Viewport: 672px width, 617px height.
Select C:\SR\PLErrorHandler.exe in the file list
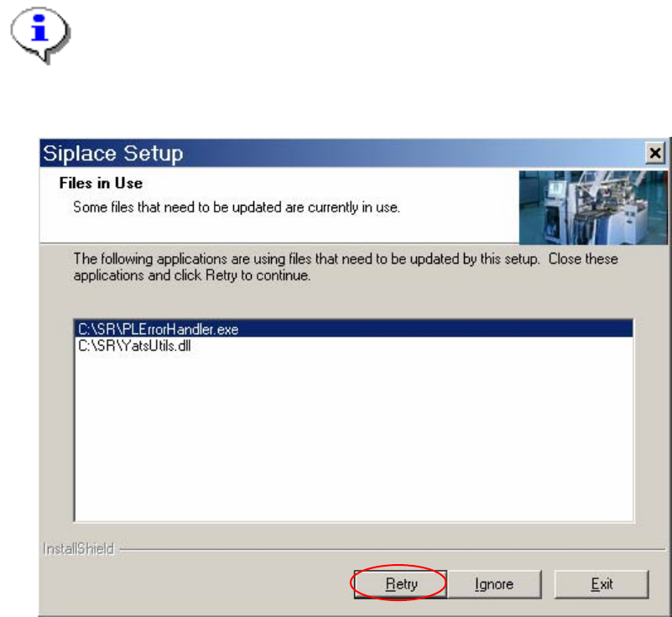pyautogui.click(x=353, y=329)
